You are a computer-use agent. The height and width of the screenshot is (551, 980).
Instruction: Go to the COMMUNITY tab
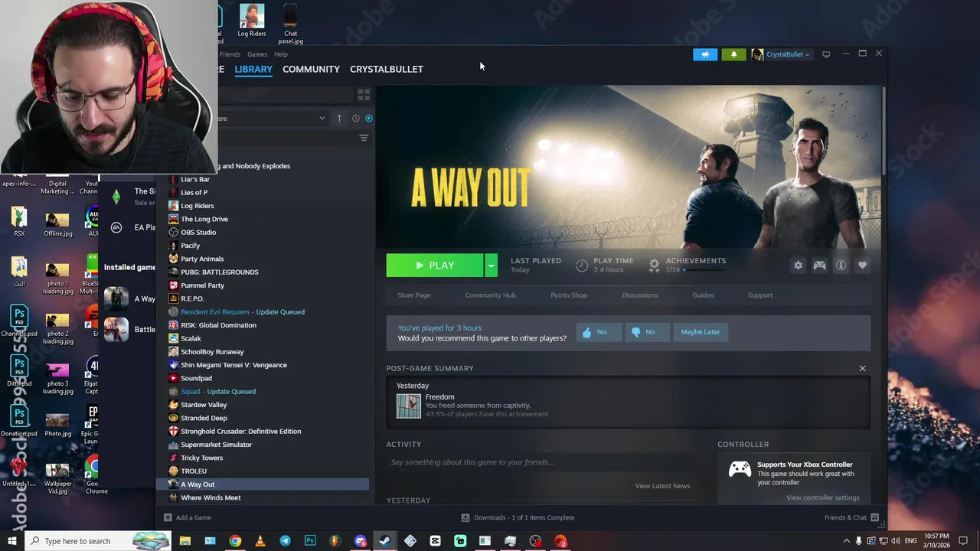(311, 69)
